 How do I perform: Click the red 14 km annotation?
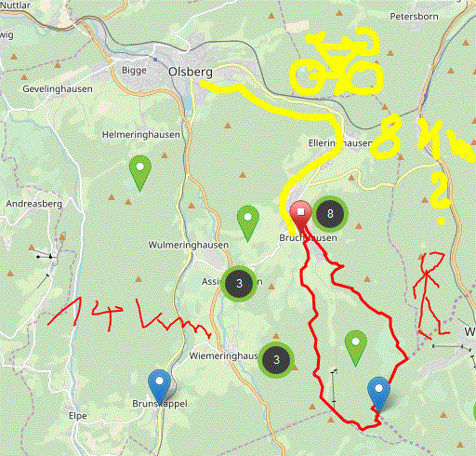129,316
